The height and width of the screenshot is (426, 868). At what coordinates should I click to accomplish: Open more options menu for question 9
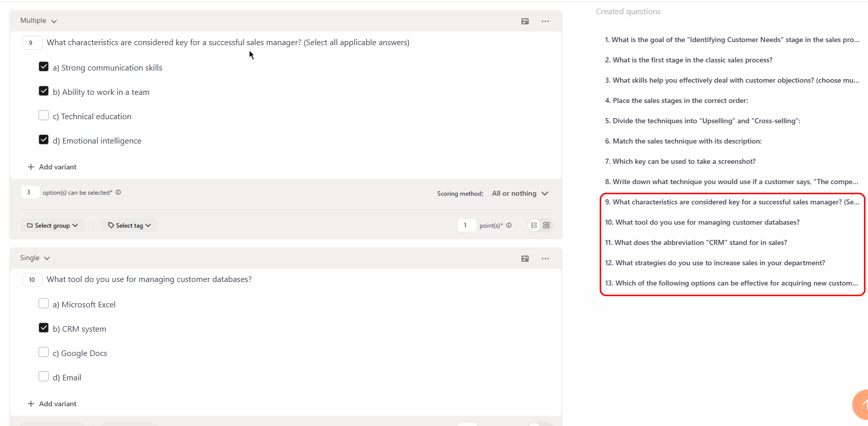pos(545,21)
